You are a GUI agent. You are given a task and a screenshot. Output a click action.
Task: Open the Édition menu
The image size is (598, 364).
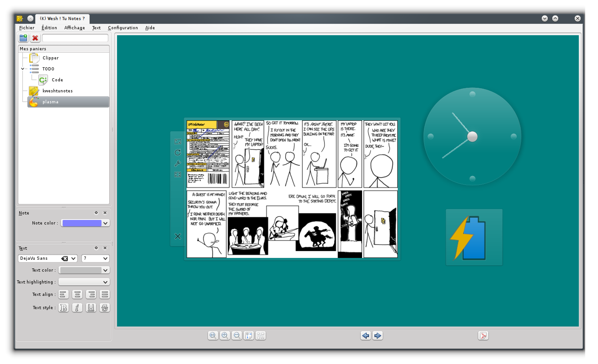(49, 28)
